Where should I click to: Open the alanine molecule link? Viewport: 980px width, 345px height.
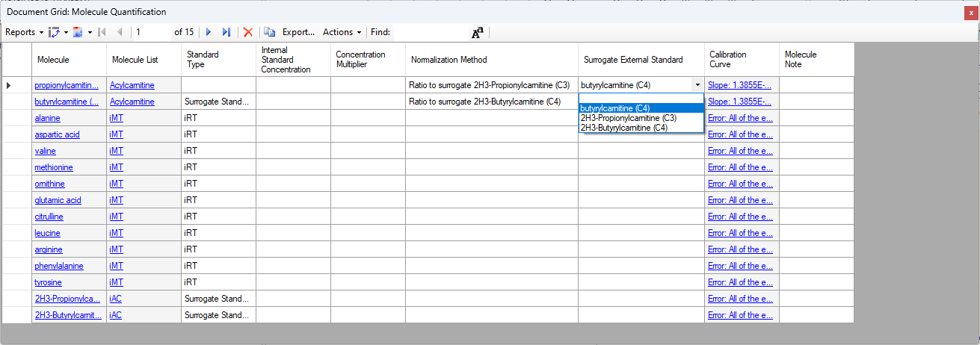click(x=47, y=118)
